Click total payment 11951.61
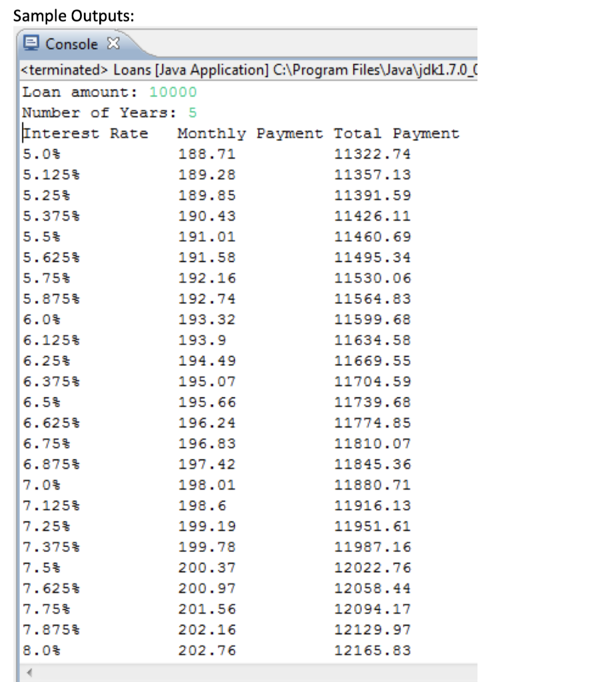This screenshot has width=616, height=682. click(x=372, y=526)
